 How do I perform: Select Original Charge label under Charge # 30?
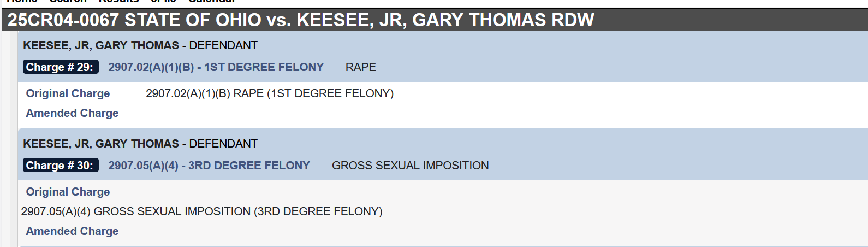click(x=68, y=192)
